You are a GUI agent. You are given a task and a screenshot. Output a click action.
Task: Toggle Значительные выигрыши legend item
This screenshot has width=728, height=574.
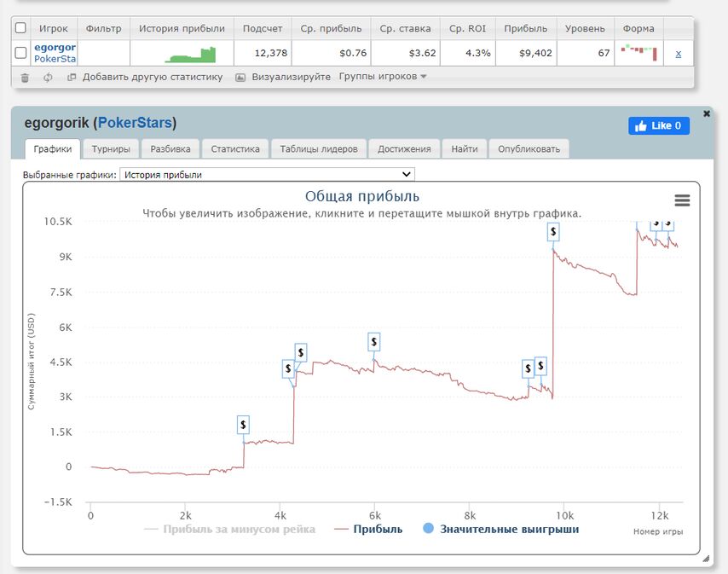[500, 529]
